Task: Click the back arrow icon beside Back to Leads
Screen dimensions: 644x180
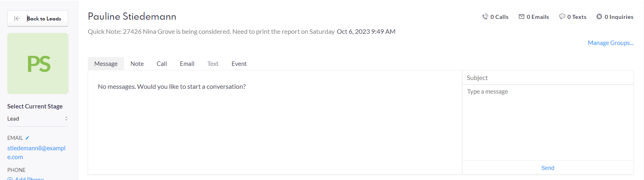Action: (x=17, y=18)
